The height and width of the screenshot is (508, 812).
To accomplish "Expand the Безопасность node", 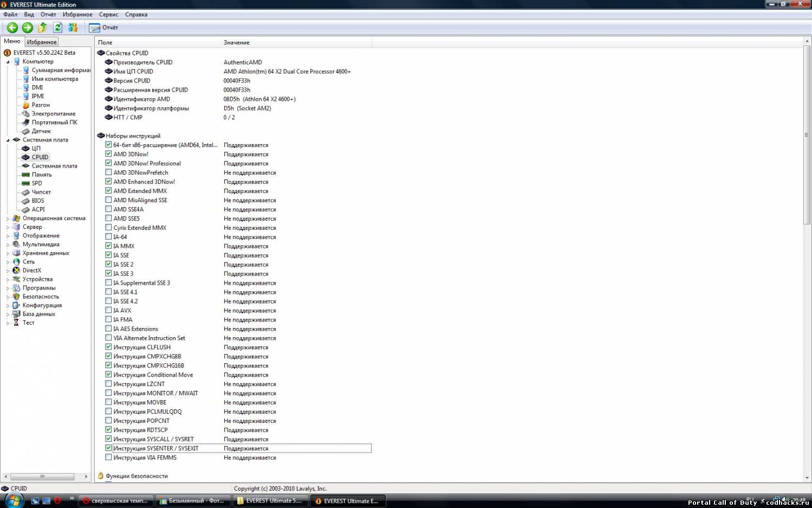I will coord(8,297).
